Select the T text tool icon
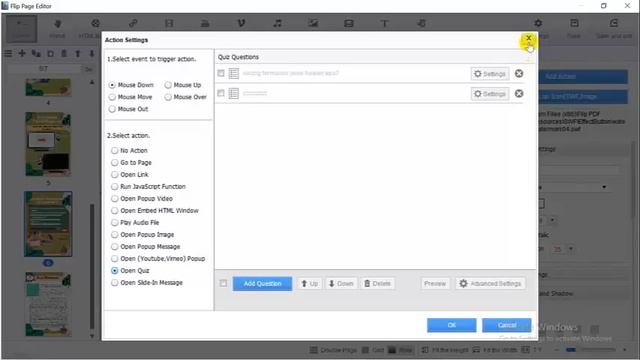The height and width of the screenshot is (360, 640). [x=384, y=23]
